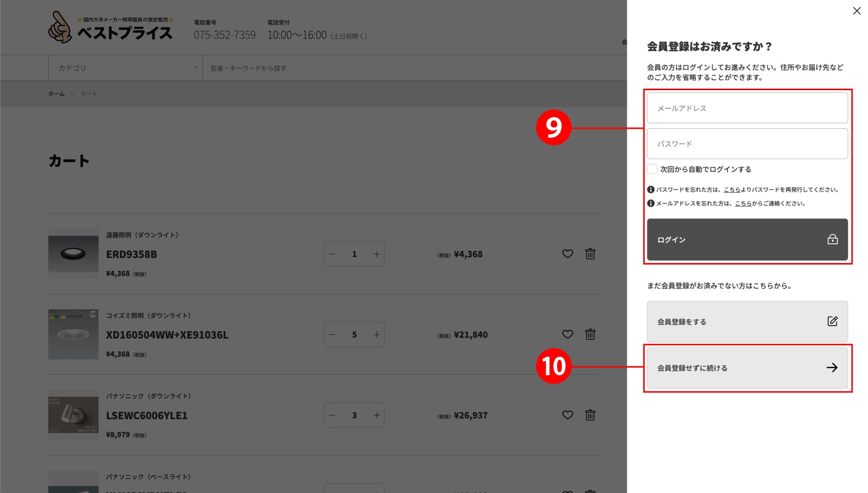The width and height of the screenshot is (868, 493).
Task: Click the ベストプライス logo
Action: (x=111, y=28)
